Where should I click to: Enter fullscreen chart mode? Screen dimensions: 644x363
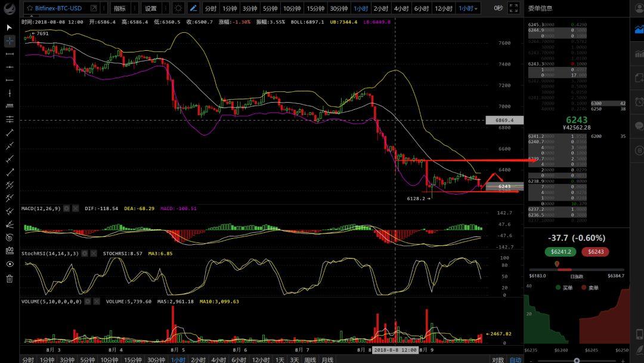pyautogui.click(x=513, y=8)
